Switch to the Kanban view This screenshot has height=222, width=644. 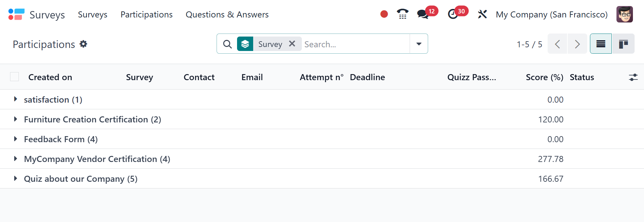623,44
